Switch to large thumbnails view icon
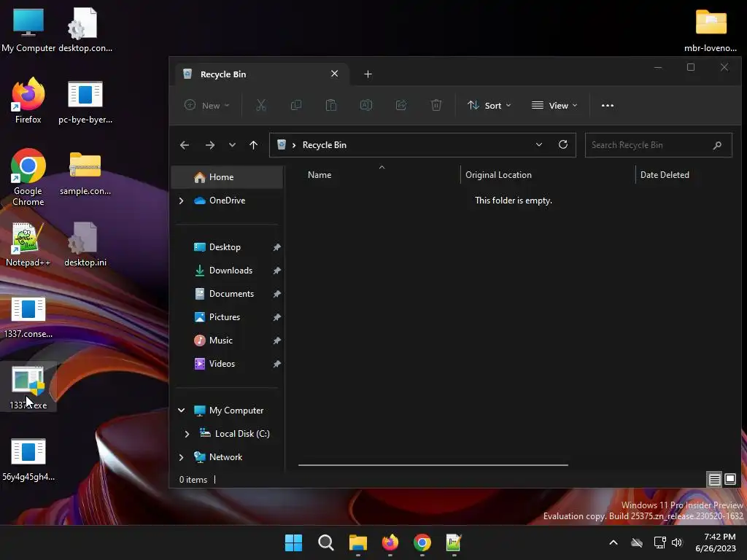Image resolution: width=747 pixels, height=560 pixels. (x=729, y=479)
